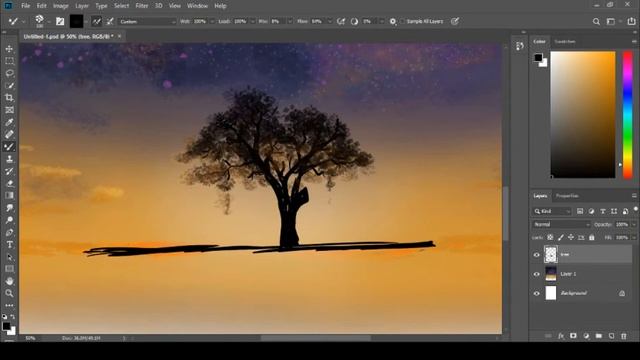Click the current brush load color swatch
This screenshot has height=360, width=640.
pyautogui.click(x=76, y=21)
